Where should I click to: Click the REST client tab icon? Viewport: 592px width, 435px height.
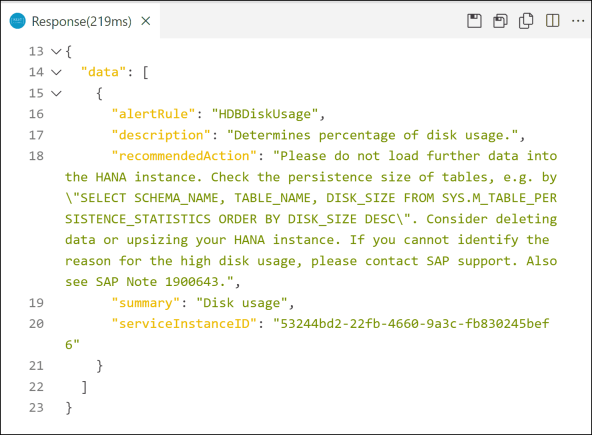click(x=17, y=21)
